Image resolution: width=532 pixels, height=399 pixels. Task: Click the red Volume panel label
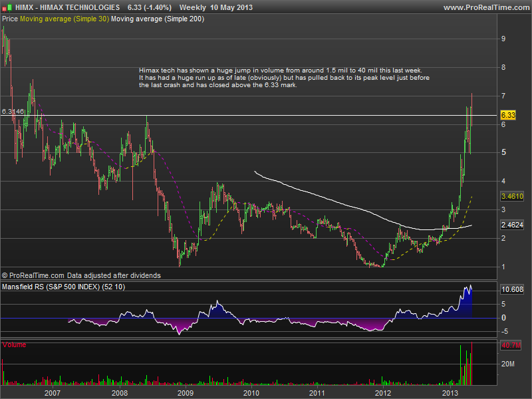[x=14, y=344]
